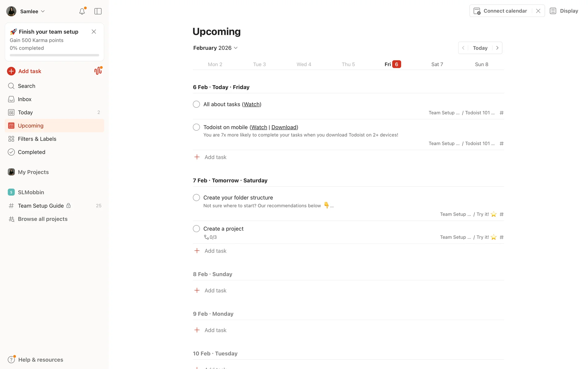Screen dimensions: 588x369
Task: Check off 'Todoist on mobile' task
Action: click(196, 127)
